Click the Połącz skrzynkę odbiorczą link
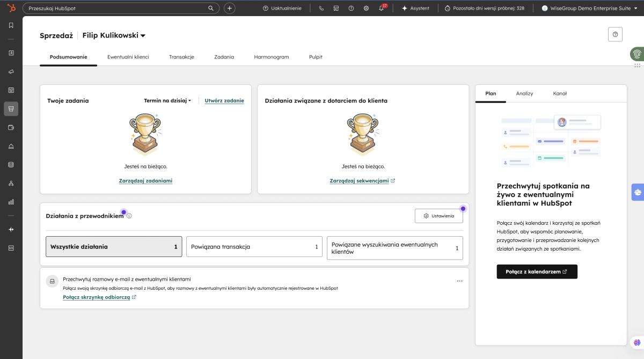Screen dimensions: 644x359 tap(99, 297)
